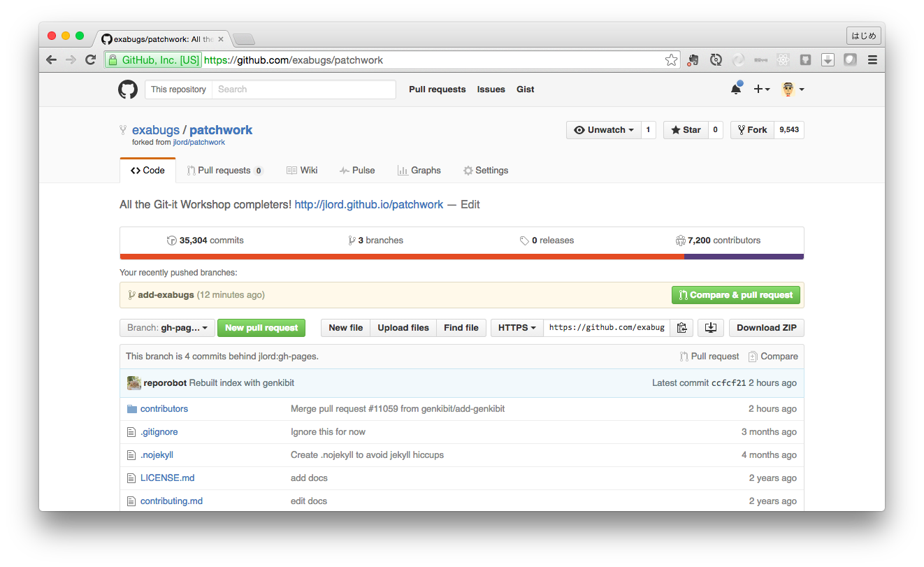Open the Chrome hamburger menu
This screenshot has width=924, height=567.
[872, 60]
